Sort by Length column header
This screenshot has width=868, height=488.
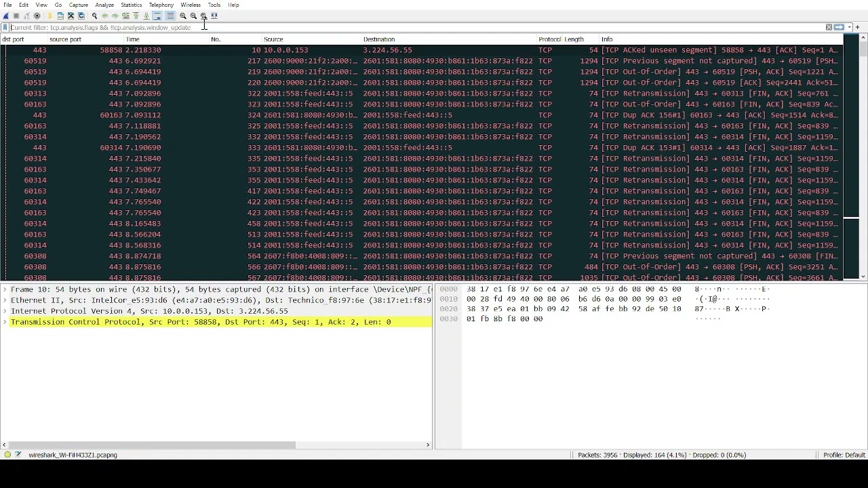[581, 39]
